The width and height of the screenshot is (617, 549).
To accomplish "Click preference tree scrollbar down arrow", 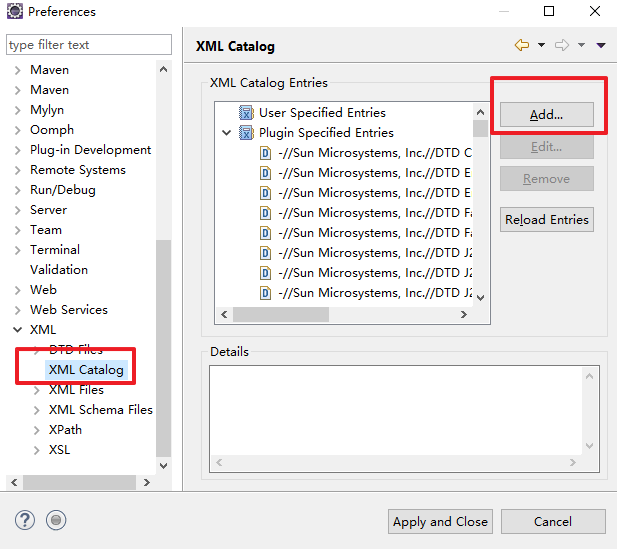I will (164, 466).
